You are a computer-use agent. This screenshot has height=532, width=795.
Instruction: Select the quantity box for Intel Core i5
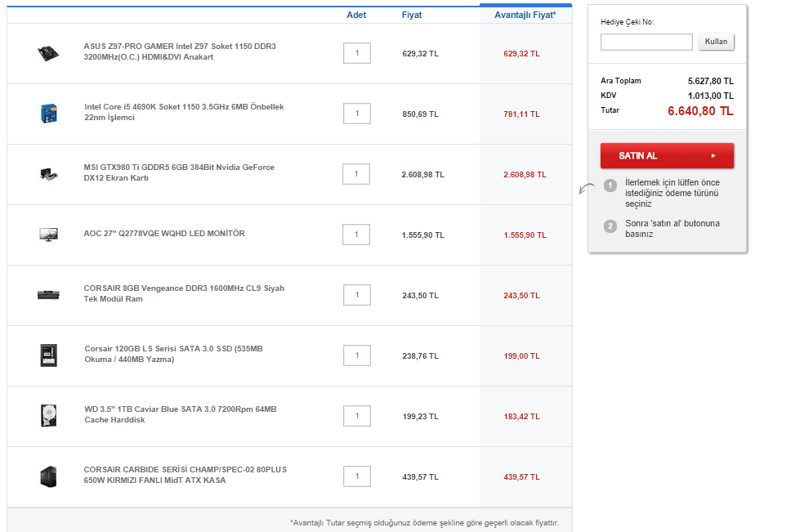click(357, 113)
